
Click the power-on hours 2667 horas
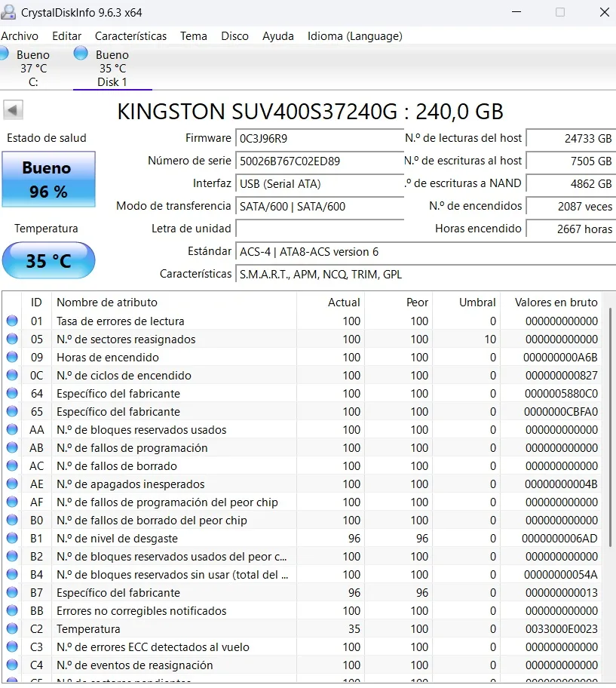(x=571, y=229)
